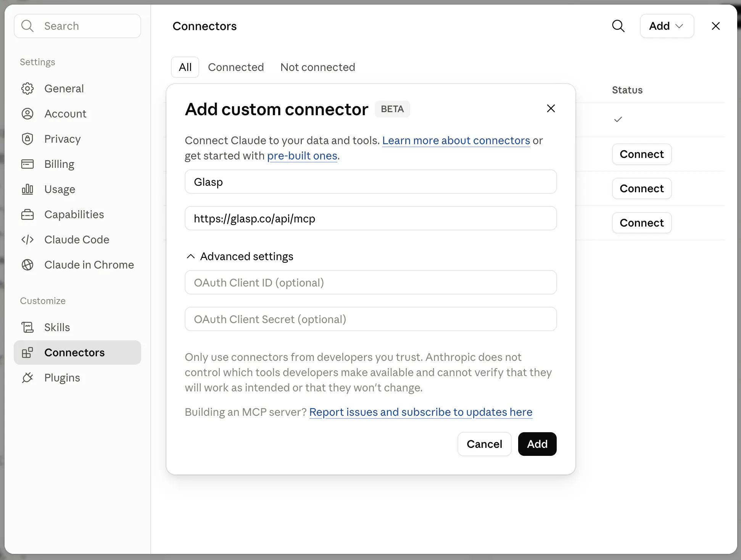Viewport: 741px width, 560px height.
Task: Click the sidebar Search field
Action: coord(77,26)
